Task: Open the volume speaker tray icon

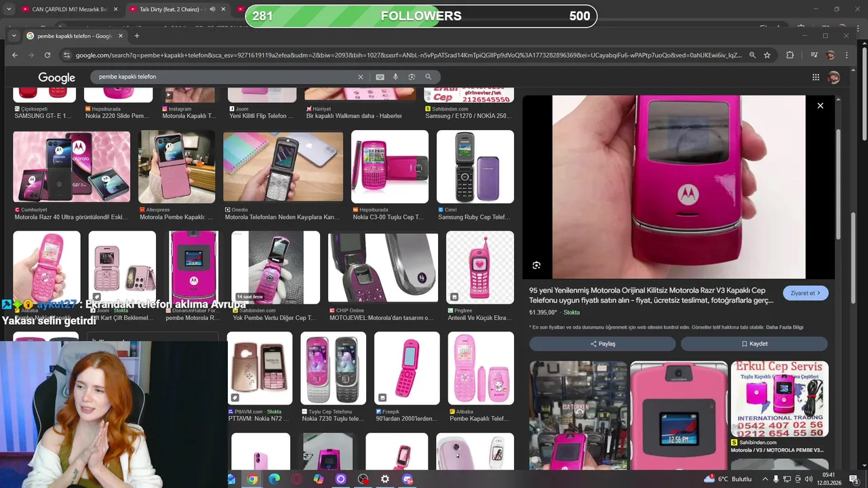Action: (808, 479)
